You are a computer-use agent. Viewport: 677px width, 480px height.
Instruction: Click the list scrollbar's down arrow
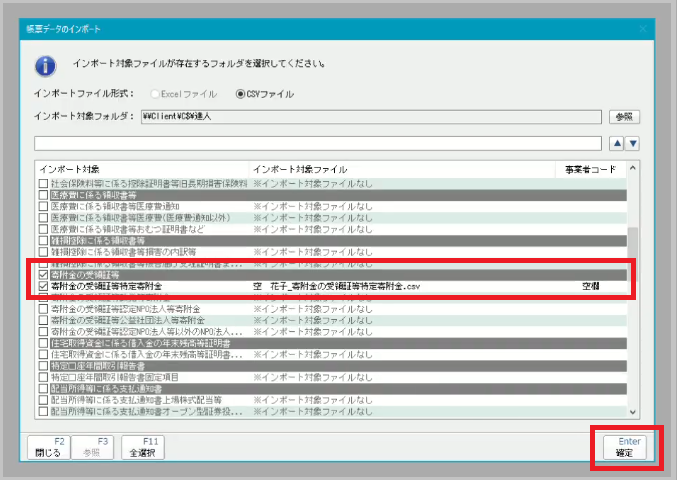point(633,412)
